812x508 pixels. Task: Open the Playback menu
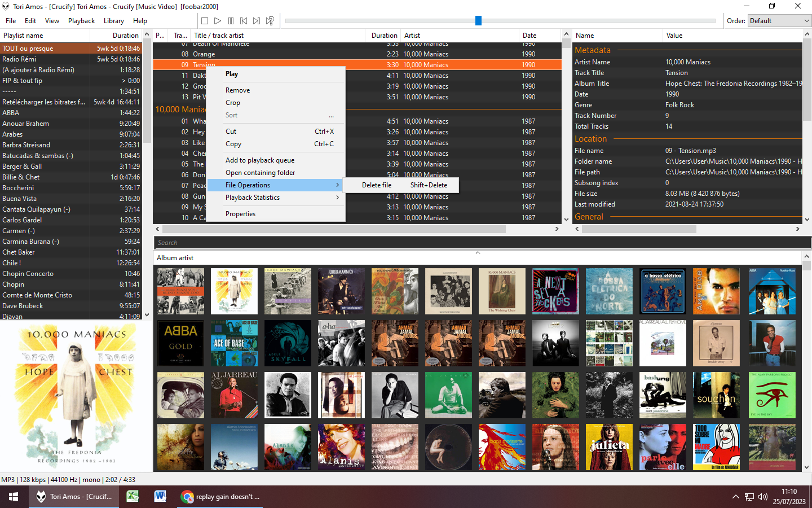(x=81, y=21)
